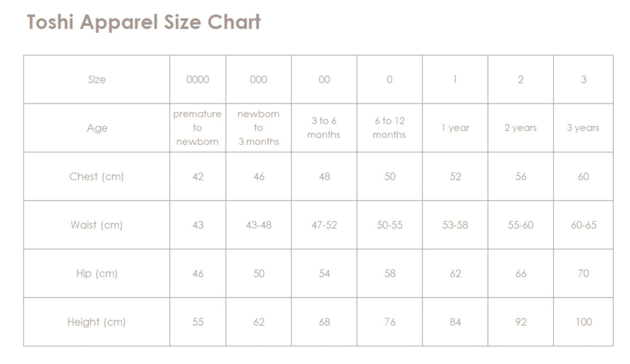Click the 000 size column header
Screen dimensions: 630x364
[x=258, y=80]
